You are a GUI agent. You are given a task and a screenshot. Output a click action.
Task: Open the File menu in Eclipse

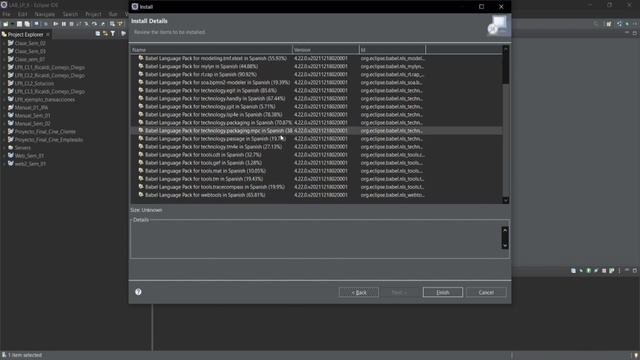click(7, 14)
